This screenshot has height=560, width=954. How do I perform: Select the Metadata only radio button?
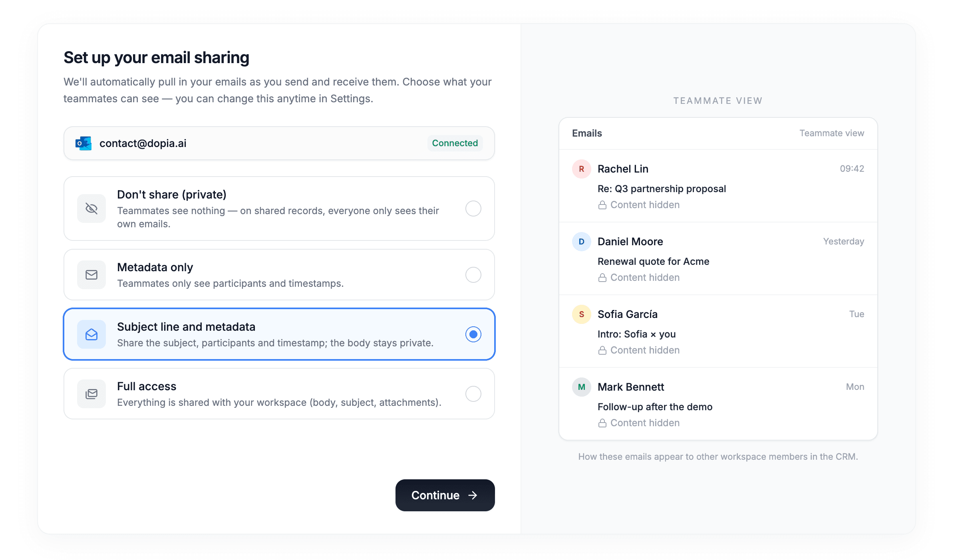point(473,275)
